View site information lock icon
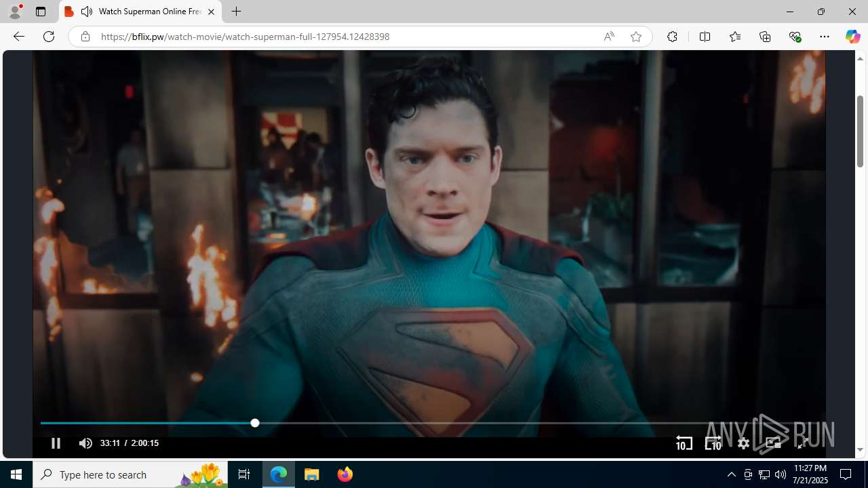 click(85, 37)
